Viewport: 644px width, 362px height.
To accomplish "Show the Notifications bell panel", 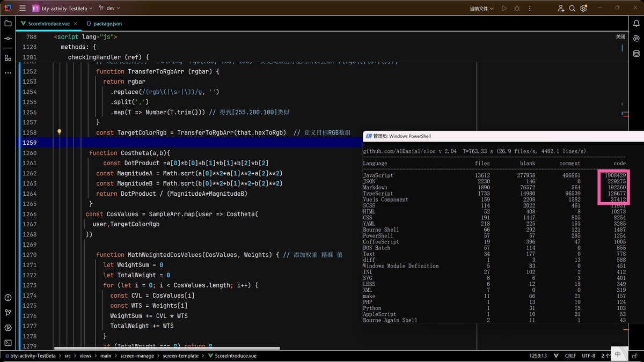I will pos(636,24).
